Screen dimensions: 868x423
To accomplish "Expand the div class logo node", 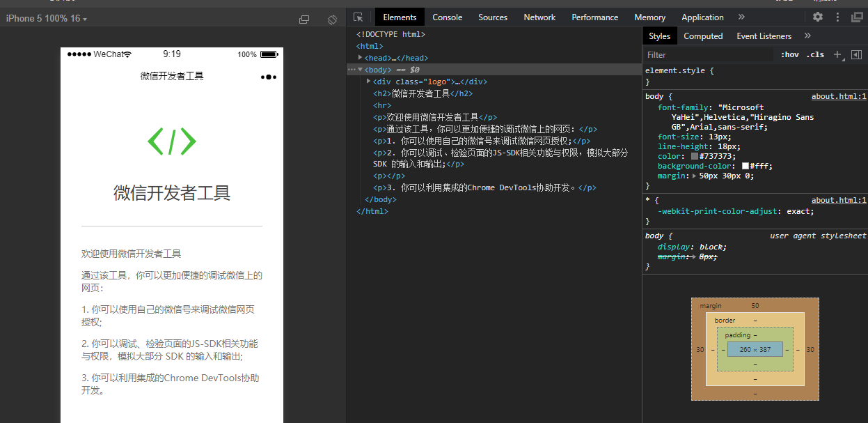I will (368, 82).
